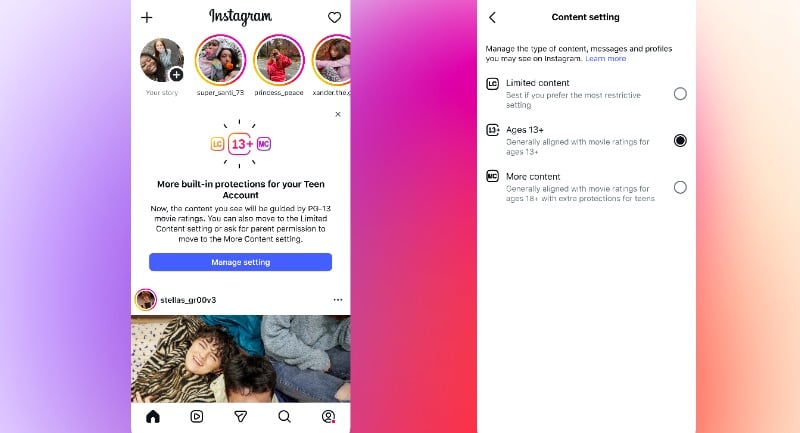Image resolution: width=800 pixels, height=433 pixels.
Task: Select the Ages 13+ radio button
Action: click(x=680, y=140)
